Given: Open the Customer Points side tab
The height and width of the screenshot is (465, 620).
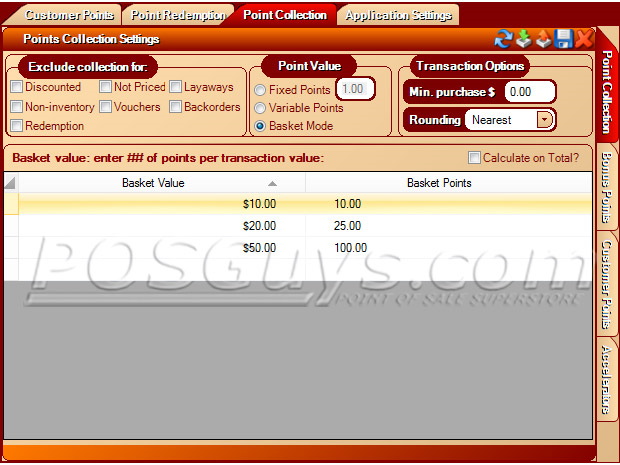Looking at the screenshot, I should 606,284.
